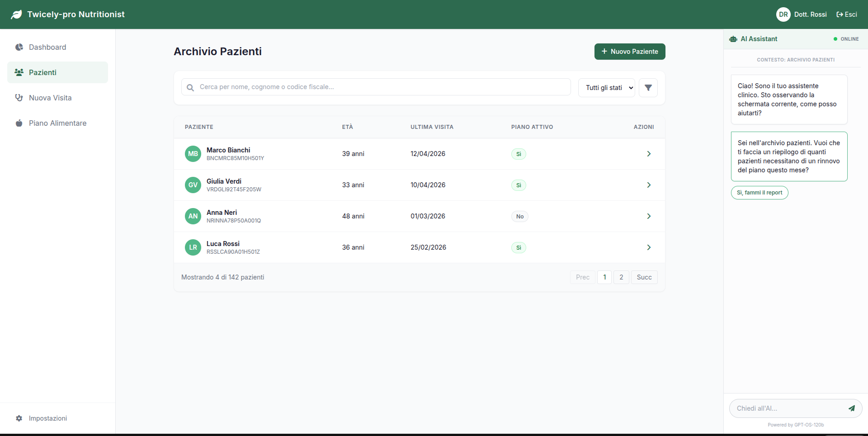
Task: Click Marco Bianchi's MB avatar
Action: tap(193, 154)
